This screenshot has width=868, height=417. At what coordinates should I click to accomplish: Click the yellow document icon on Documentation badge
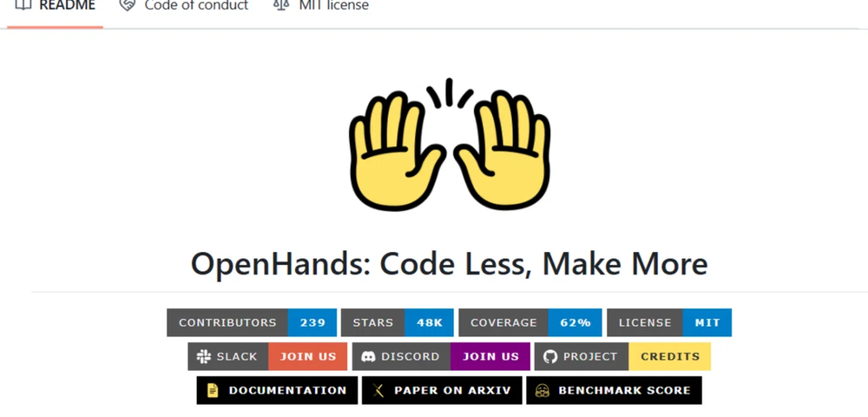tap(213, 390)
